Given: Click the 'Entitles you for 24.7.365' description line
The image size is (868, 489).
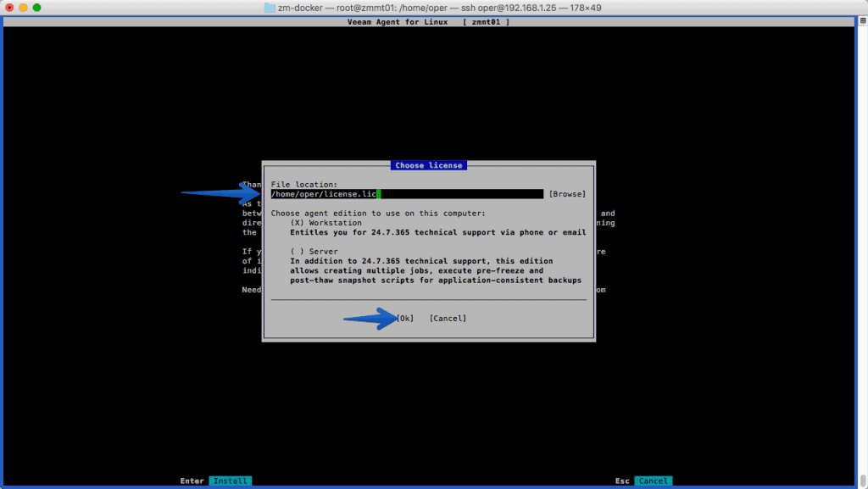Looking at the screenshot, I should click(438, 232).
